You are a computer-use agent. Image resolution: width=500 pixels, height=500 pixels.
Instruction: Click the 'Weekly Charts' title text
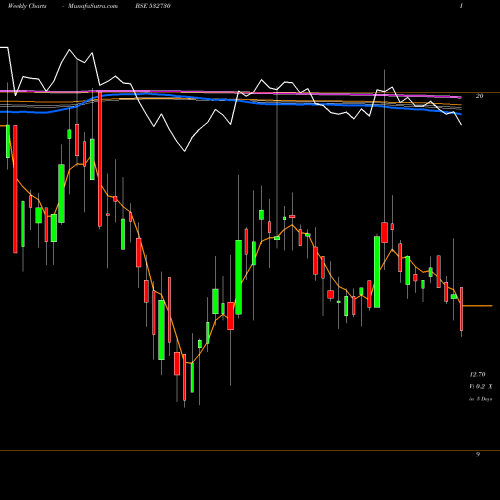27,6
